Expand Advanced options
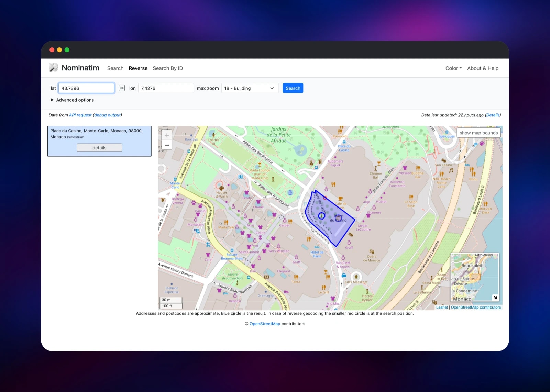This screenshot has height=392, width=550. tap(72, 100)
